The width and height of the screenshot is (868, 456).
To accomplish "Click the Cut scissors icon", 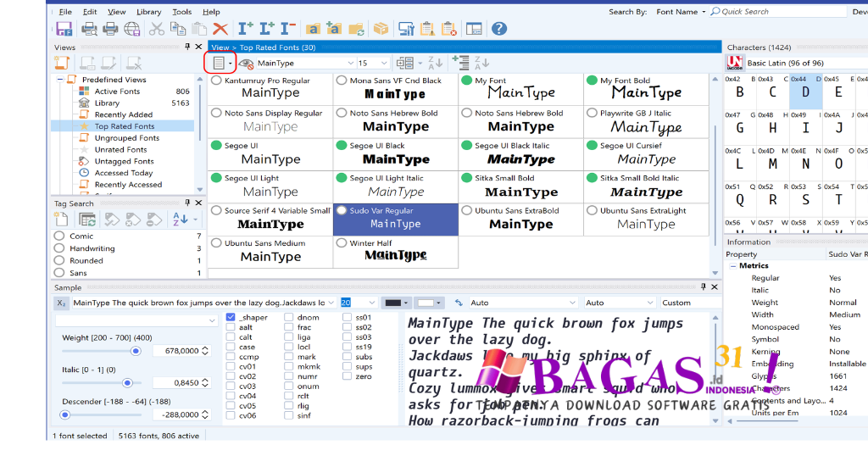I will pyautogui.click(x=157, y=29).
